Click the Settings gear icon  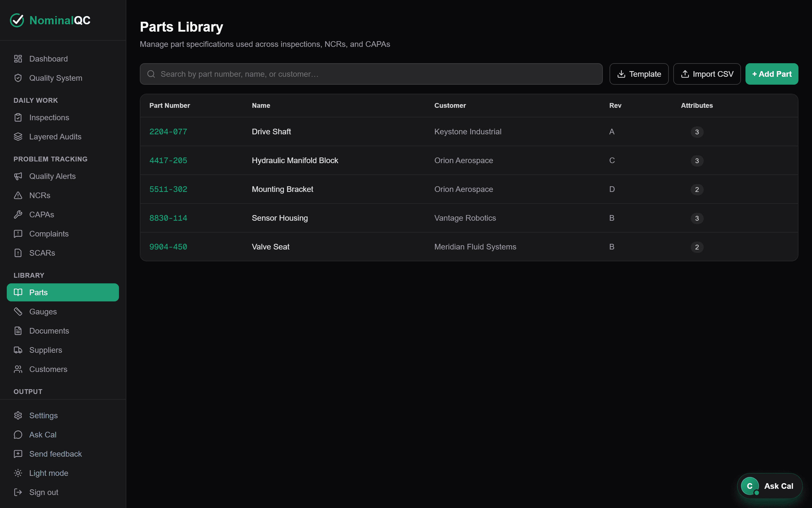18,416
